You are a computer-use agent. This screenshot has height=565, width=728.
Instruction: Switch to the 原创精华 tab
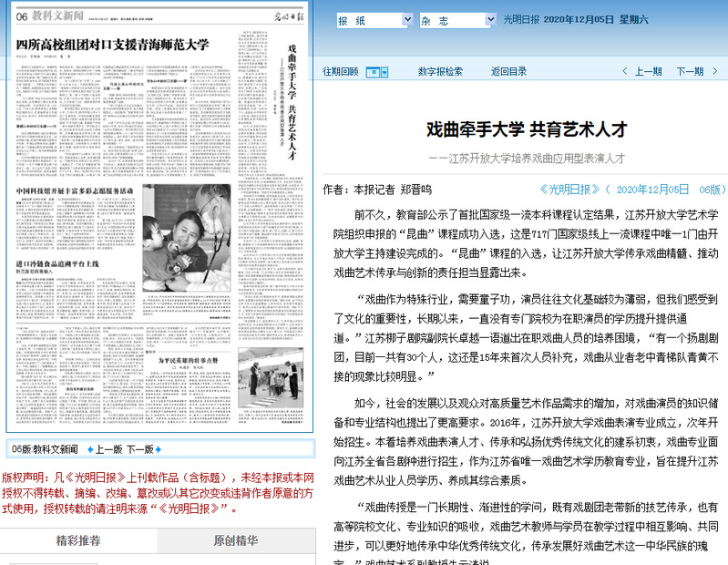click(x=236, y=540)
